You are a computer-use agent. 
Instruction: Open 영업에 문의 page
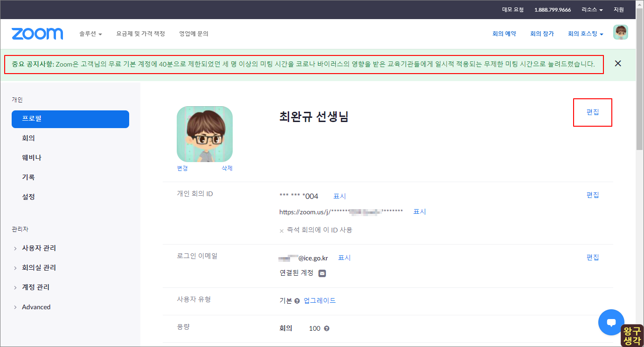click(x=194, y=34)
